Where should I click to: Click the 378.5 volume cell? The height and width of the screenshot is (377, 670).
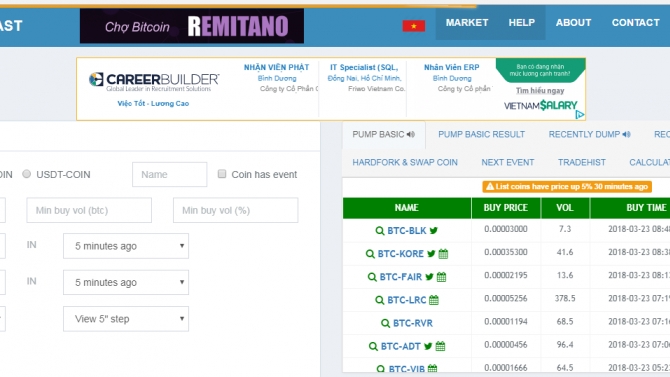tap(565, 298)
